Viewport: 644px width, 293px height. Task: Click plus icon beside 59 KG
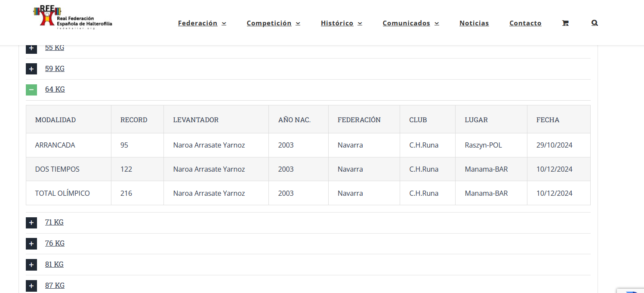tap(31, 69)
